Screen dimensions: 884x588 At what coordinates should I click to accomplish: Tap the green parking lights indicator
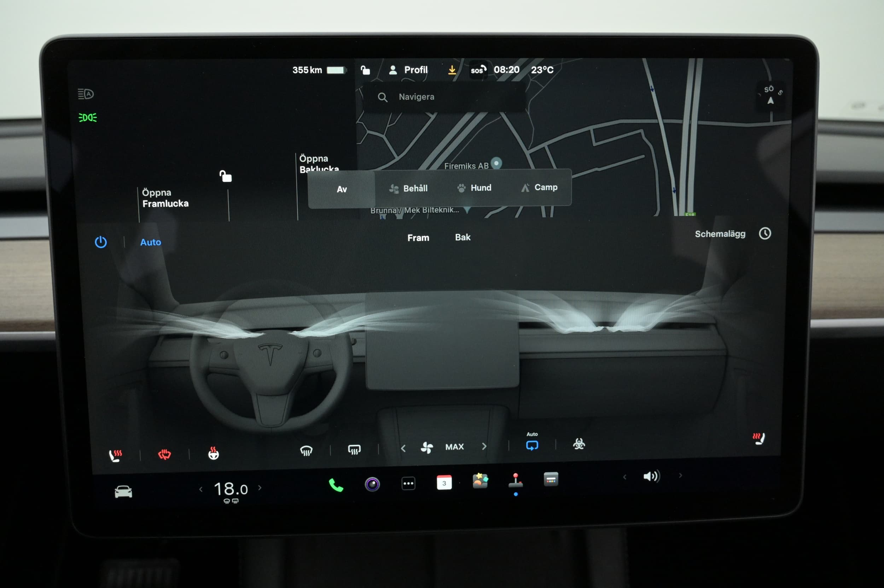pos(87,117)
